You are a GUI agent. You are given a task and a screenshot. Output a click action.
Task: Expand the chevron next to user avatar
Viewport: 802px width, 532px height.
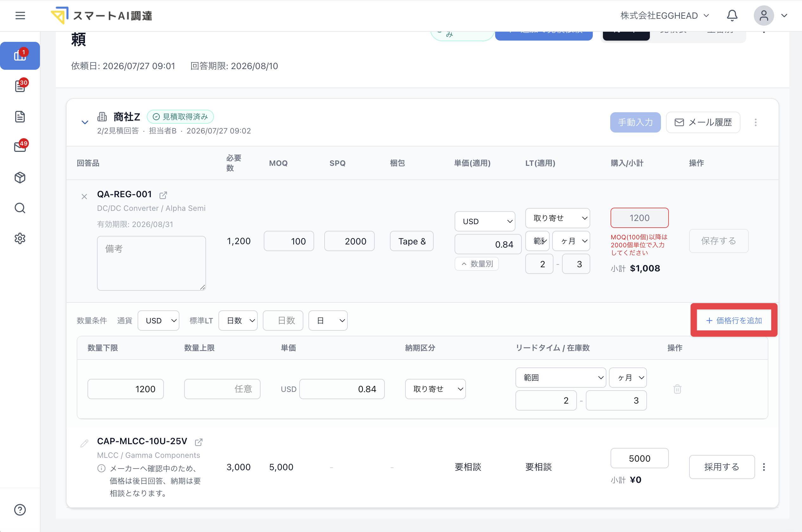[x=784, y=16]
